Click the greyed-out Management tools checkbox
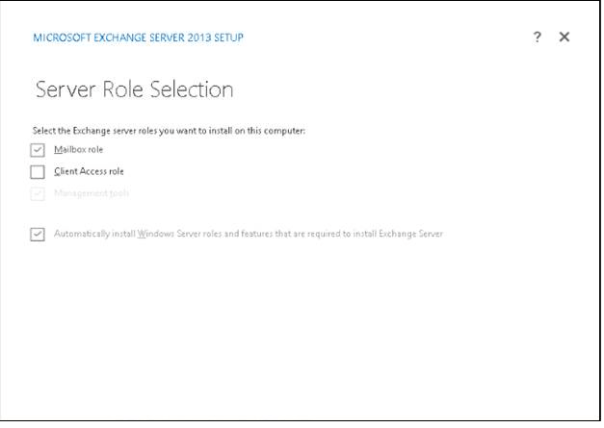 click(x=38, y=192)
